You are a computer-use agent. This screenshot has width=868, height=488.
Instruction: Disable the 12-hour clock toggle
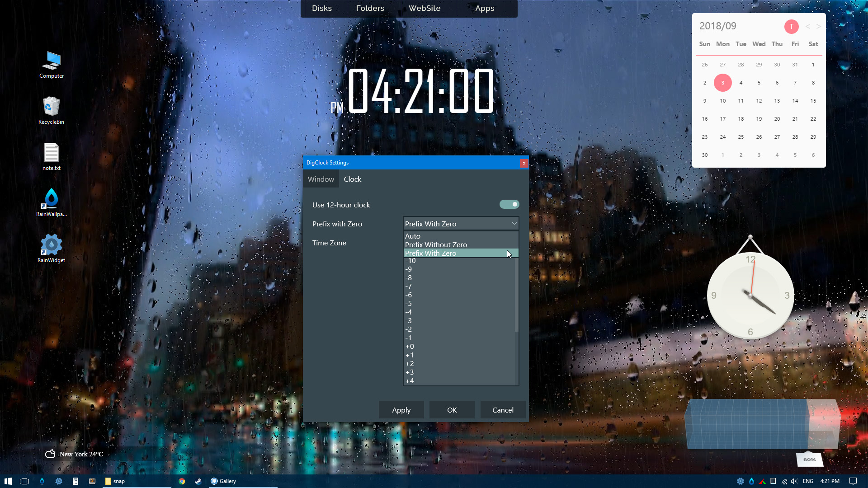click(x=509, y=204)
